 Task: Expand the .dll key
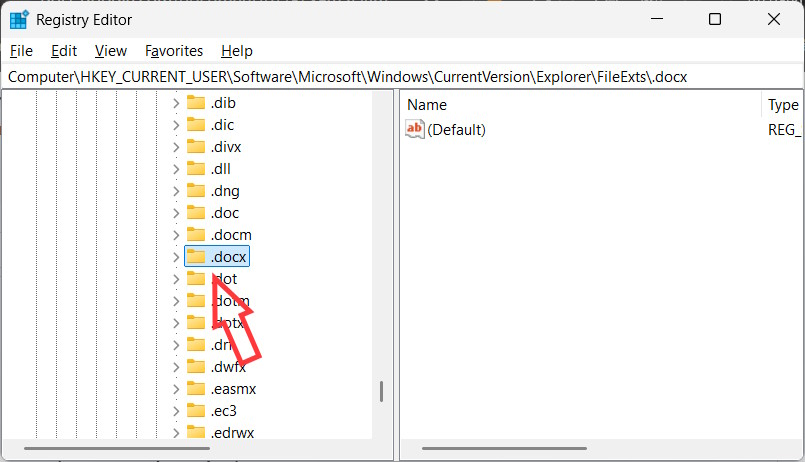tap(176, 169)
